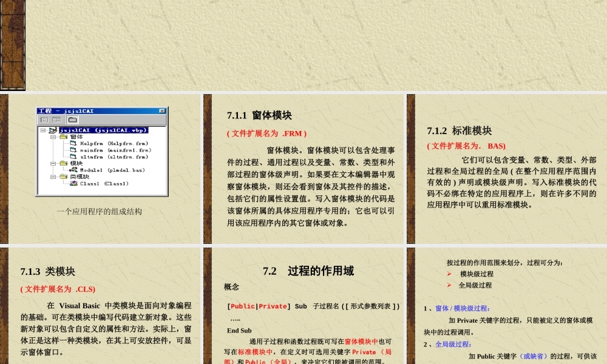Select the View Object icon in the toolbar
This screenshot has height=364, width=607.
click(x=56, y=120)
